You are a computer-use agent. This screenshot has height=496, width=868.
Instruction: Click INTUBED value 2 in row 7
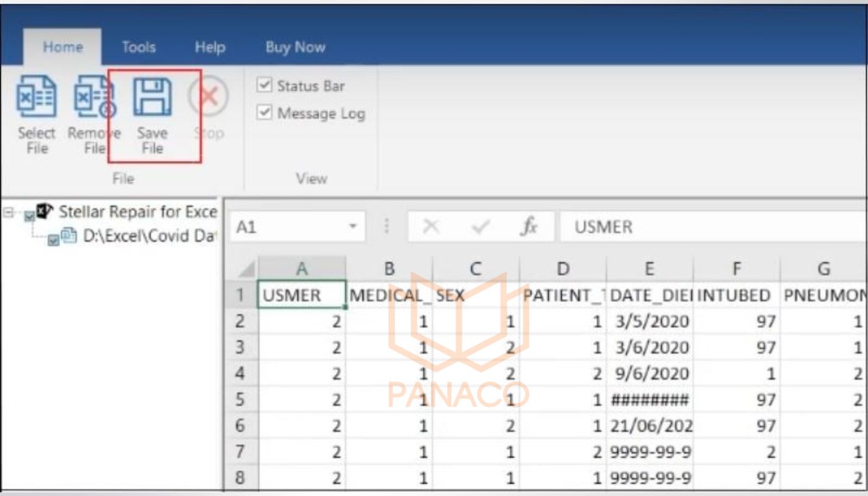point(737,451)
